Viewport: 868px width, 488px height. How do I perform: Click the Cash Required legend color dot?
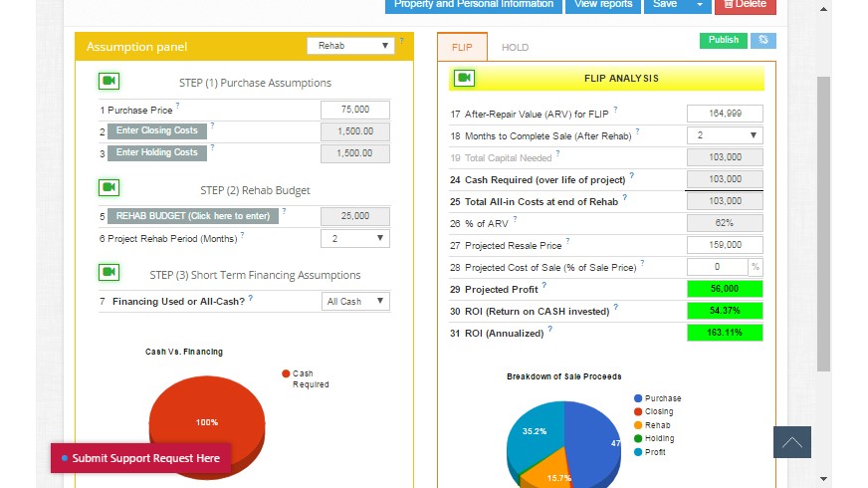pyautogui.click(x=286, y=374)
